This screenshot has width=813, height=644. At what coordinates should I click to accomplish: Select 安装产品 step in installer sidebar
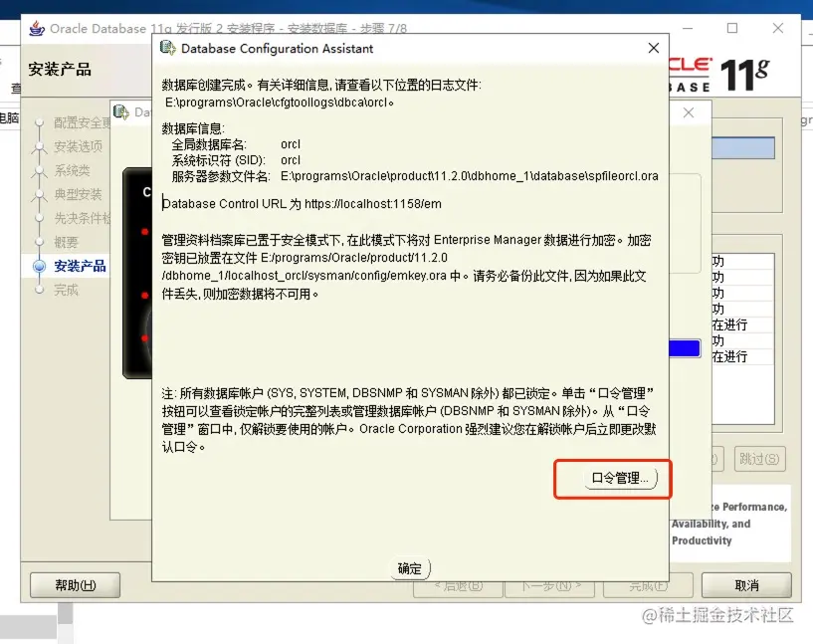(x=80, y=266)
